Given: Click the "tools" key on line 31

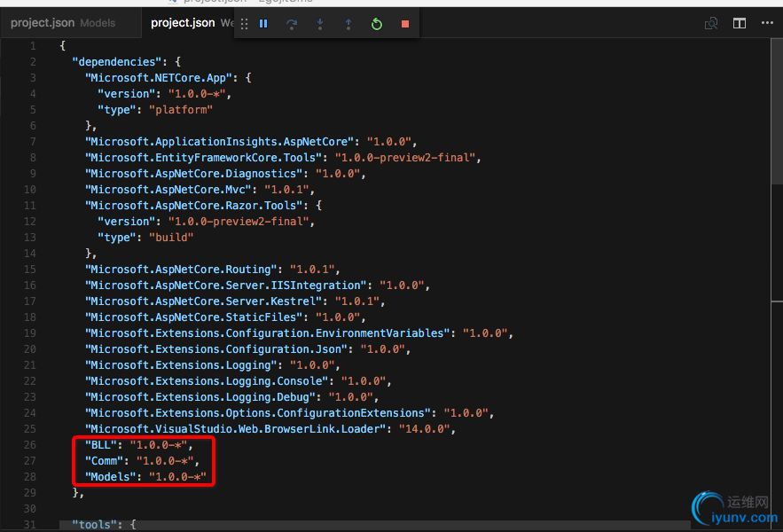Looking at the screenshot, I should point(94,525).
